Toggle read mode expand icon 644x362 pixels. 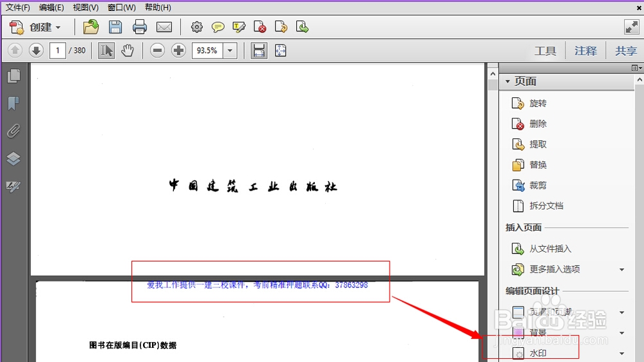[631, 27]
